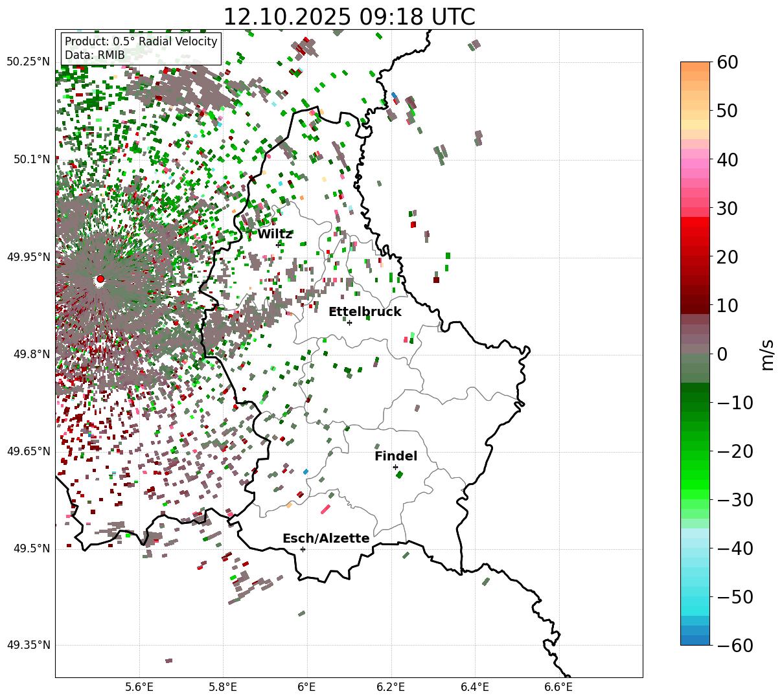The image size is (782, 700).
Task: Click the colorbar −60 tick label
Action: click(x=735, y=646)
